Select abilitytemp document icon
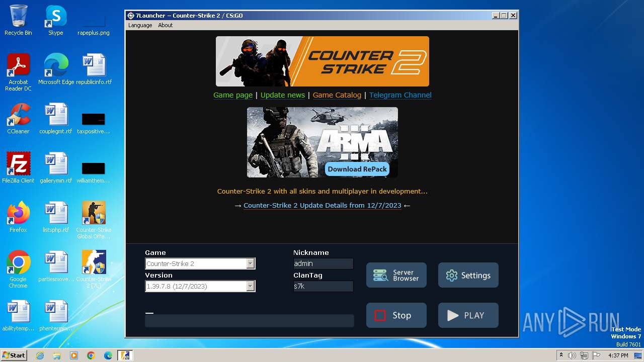 tap(18, 315)
